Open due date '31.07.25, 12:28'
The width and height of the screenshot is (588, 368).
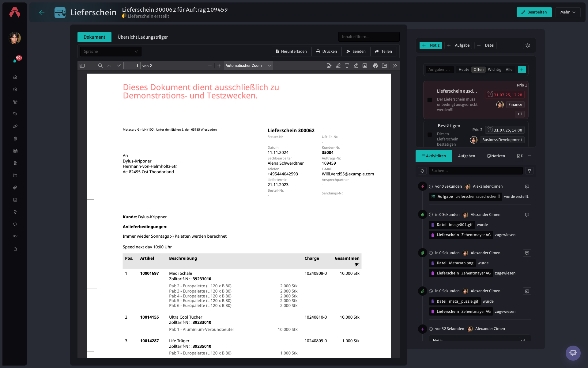(505, 95)
